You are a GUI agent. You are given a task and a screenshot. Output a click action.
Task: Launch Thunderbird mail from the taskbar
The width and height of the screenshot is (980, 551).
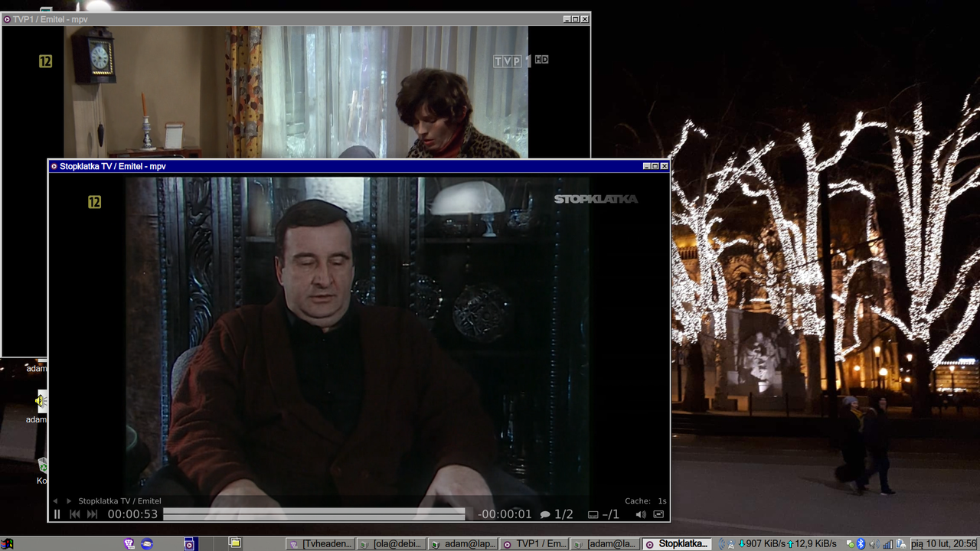pyautogui.click(x=147, y=544)
